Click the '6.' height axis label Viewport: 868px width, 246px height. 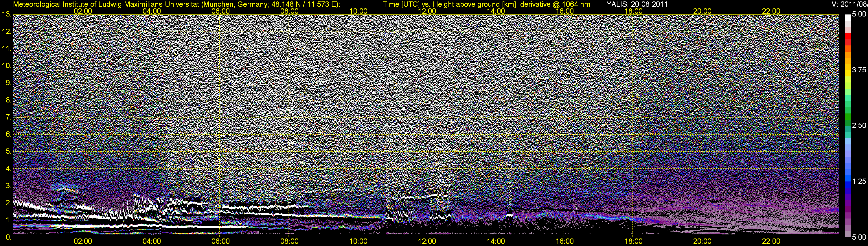(8, 134)
